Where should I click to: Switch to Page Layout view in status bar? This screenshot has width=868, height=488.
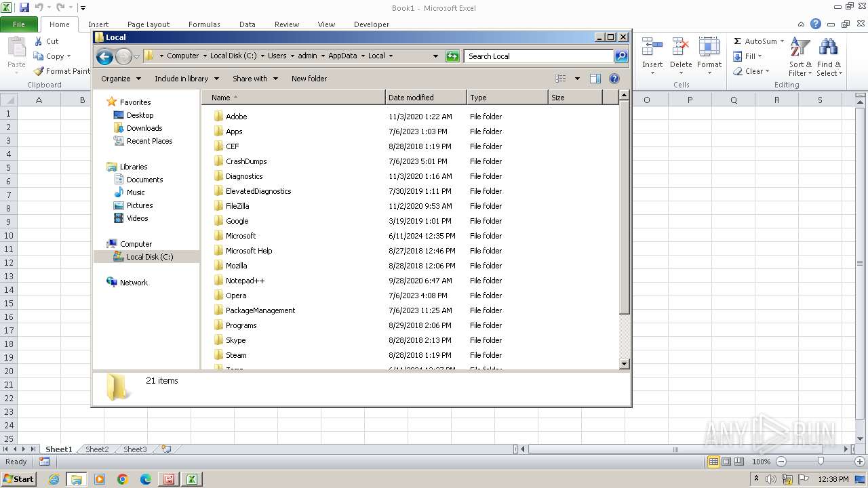pos(726,462)
